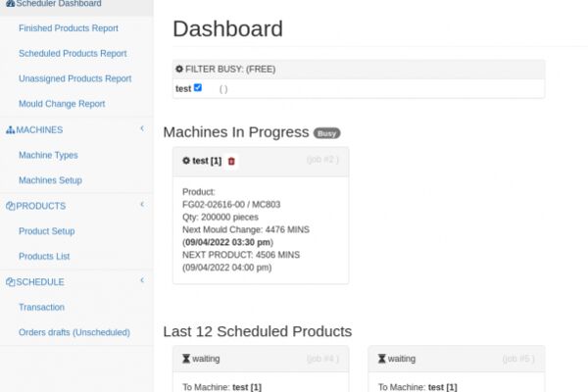Go to Machine Types
The image size is (588, 392).
pos(48,155)
